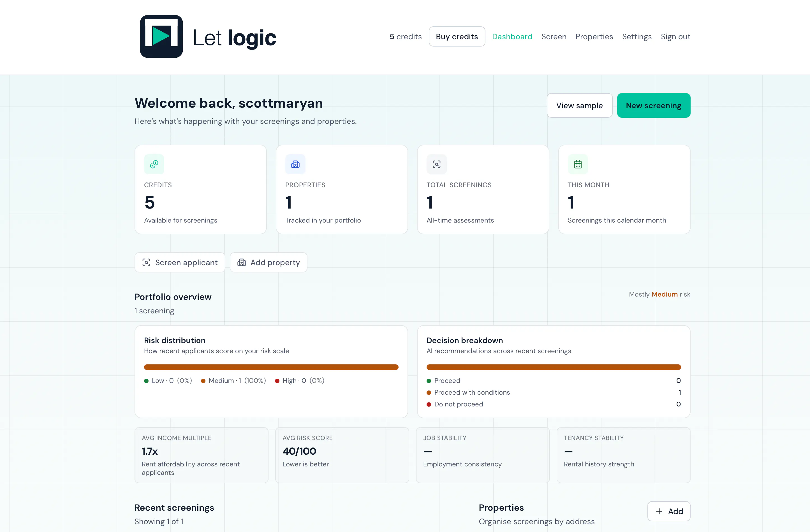This screenshot has width=810, height=532.
Task: Open the Properties nav item
Action: [594, 36]
